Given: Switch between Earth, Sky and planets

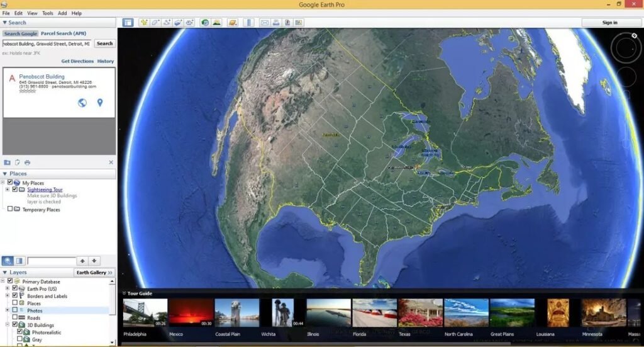Looking at the screenshot, I should (x=233, y=23).
